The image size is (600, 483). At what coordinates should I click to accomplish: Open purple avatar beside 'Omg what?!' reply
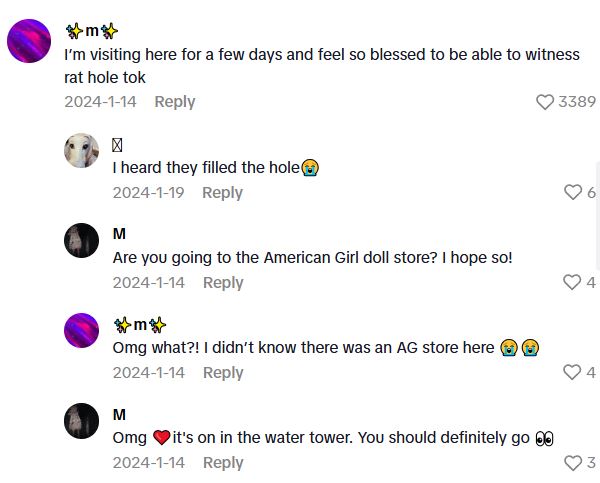(82, 330)
